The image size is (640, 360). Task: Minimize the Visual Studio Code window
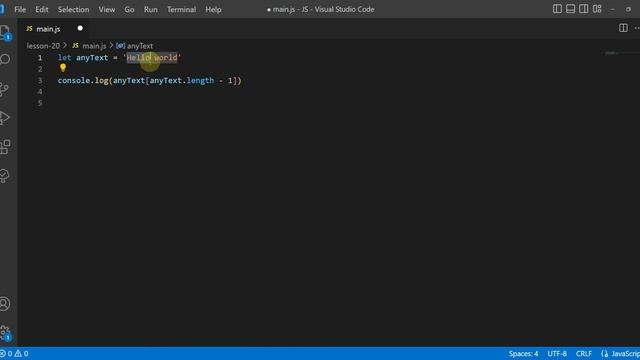coord(612,9)
